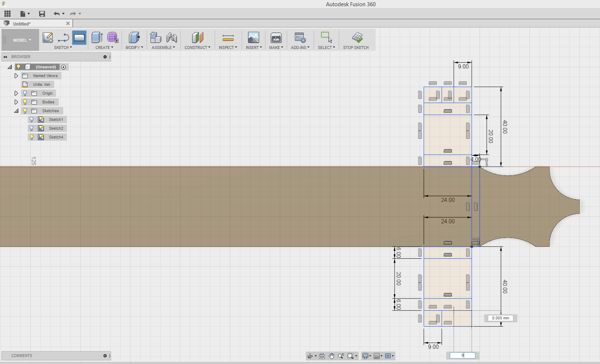This screenshot has width=600, height=364.
Task: Undo the last action
Action: pyautogui.click(x=57, y=14)
